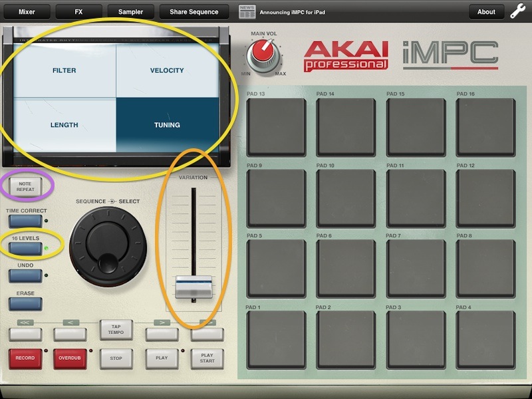Select LENGTH mode on the display
Image resolution: width=532 pixels, height=399 pixels.
point(65,125)
